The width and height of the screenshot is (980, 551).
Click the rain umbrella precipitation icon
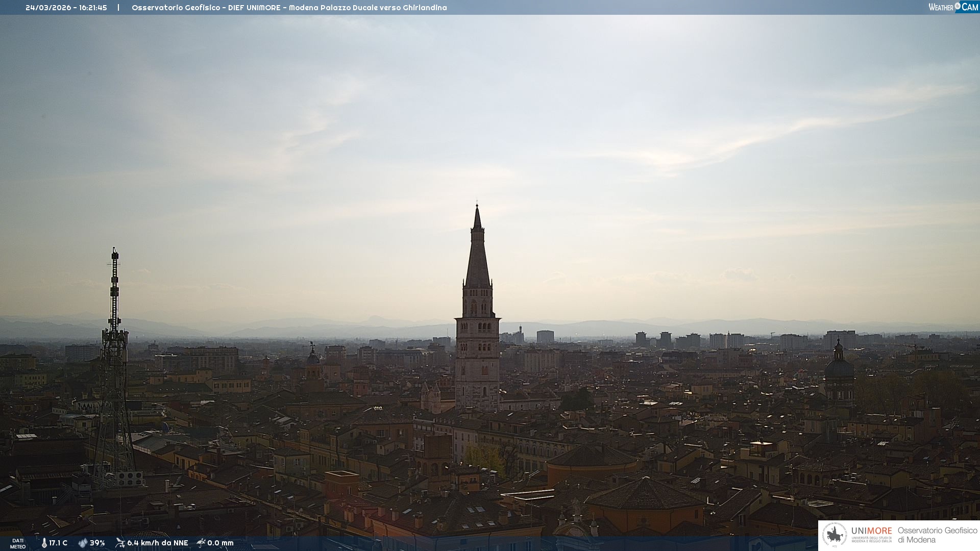tap(201, 543)
